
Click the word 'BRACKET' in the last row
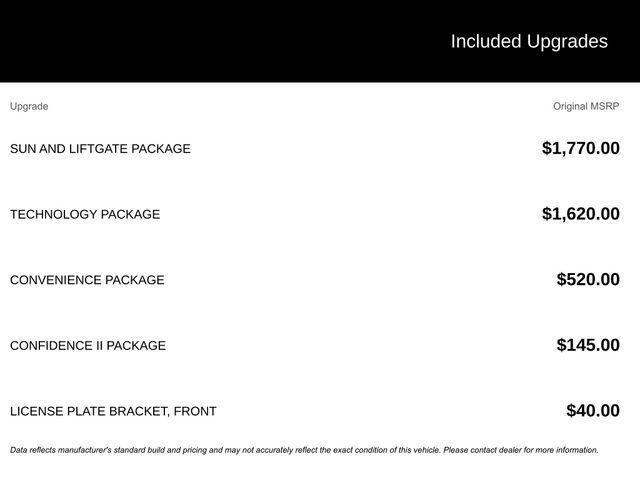point(139,411)
